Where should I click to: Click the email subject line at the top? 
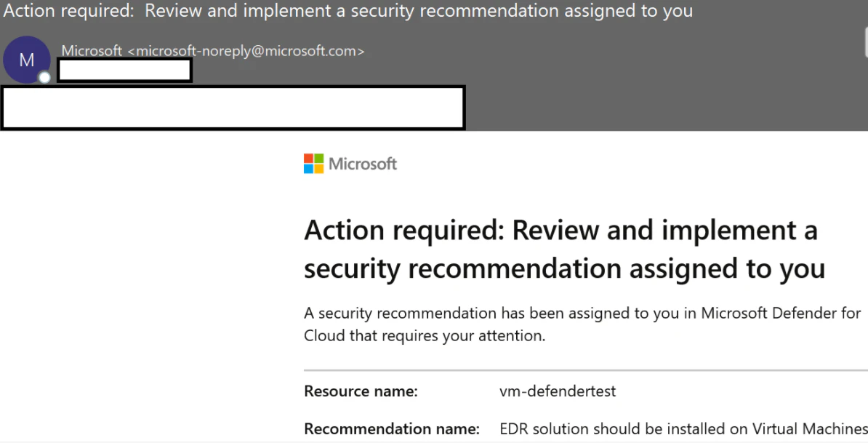[x=348, y=11]
